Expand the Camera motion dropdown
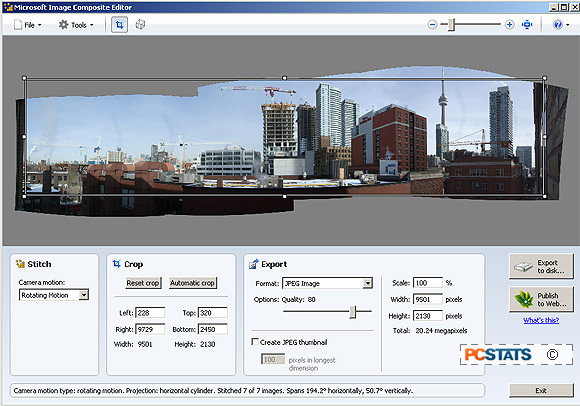This screenshot has height=406, width=580. point(84,295)
